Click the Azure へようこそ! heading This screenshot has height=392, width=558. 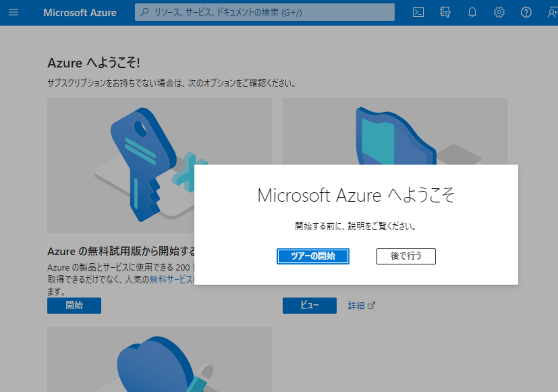click(94, 63)
